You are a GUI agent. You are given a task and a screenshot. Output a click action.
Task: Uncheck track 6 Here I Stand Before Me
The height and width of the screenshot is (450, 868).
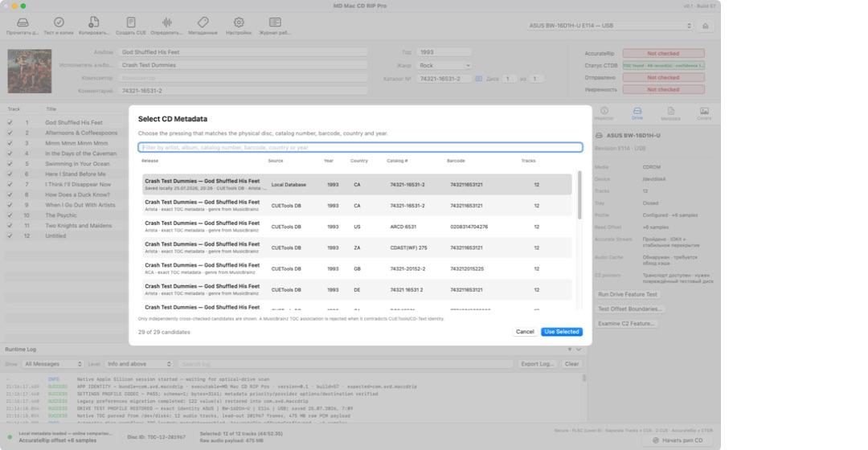(10, 174)
